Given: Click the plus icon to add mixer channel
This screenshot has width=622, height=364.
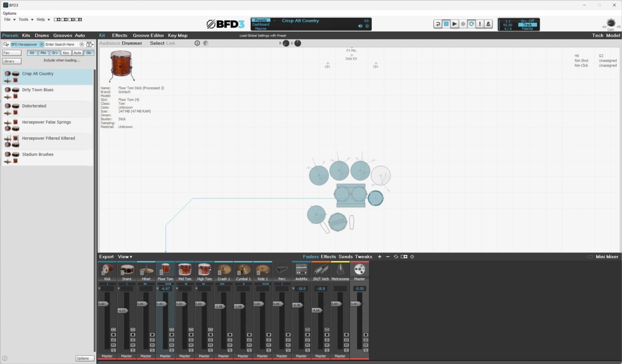Looking at the screenshot, I should pos(380,257).
